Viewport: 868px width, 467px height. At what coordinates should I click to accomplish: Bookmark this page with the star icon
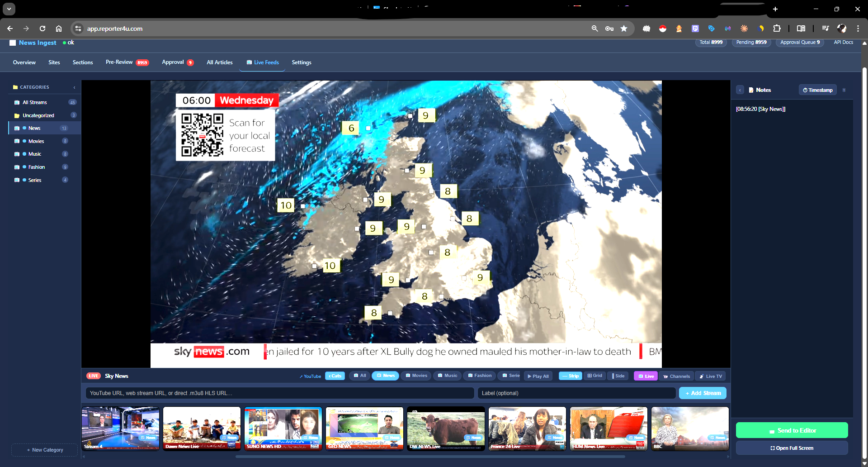tap(624, 29)
